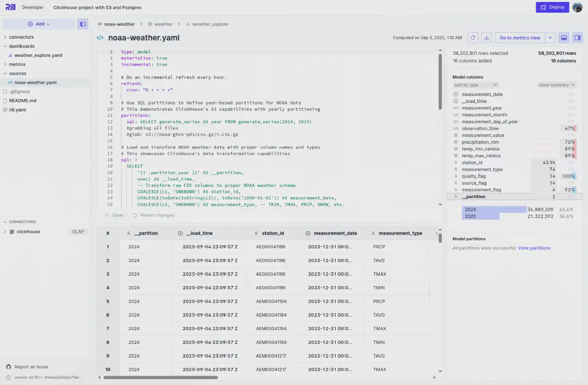Click the number icon beside measurement_year
This screenshot has width=588, height=385.
(x=456, y=108)
